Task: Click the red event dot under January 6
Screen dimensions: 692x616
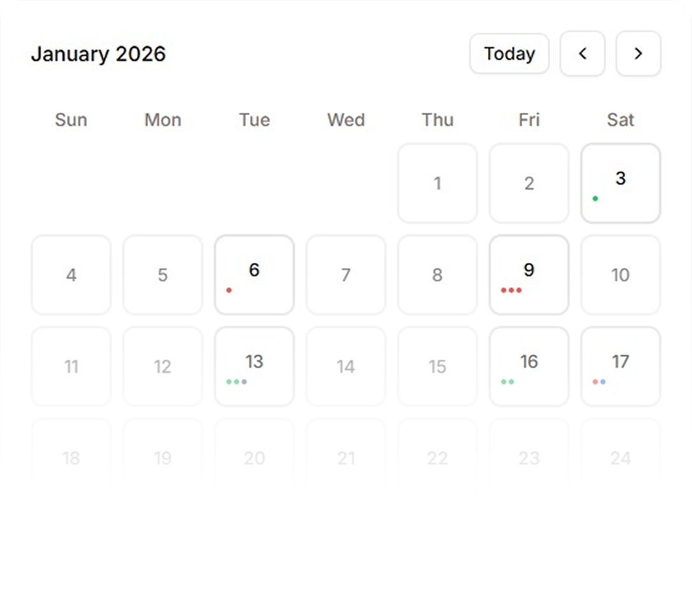Action: 228,290
